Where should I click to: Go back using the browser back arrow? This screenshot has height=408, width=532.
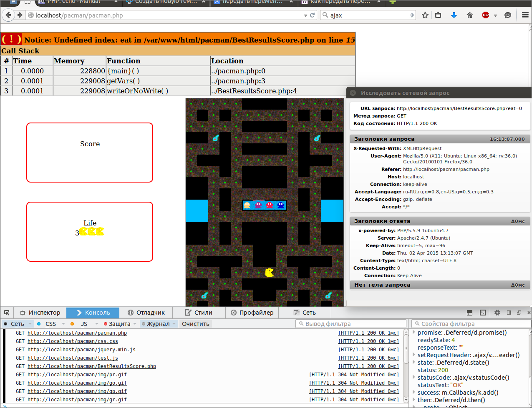pos(8,15)
